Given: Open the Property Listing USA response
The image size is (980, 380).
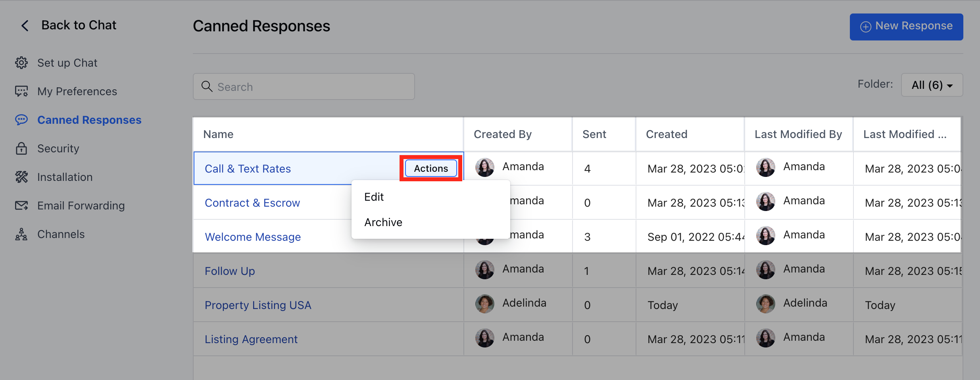Looking at the screenshot, I should click(257, 305).
